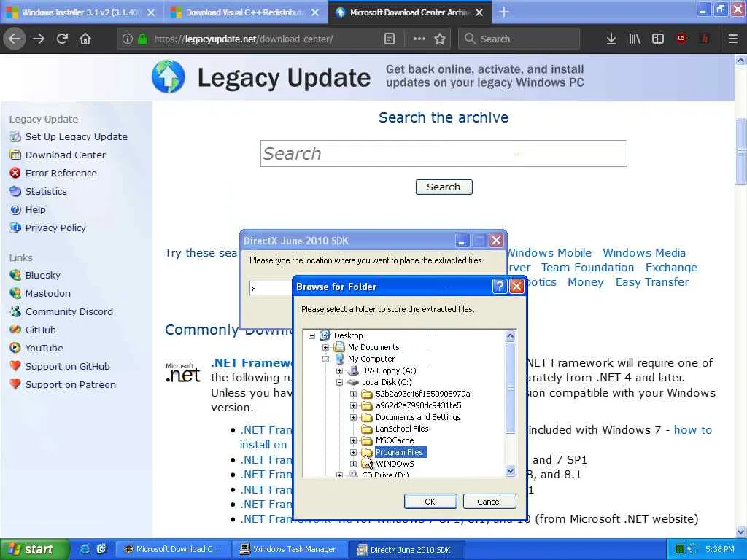Viewport: 747px width, 560px height.
Task: Expand the WINDOWS folder node
Action: point(353,464)
